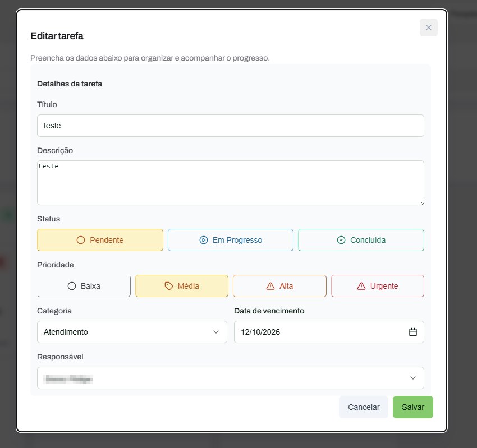Click the "Preencha os dados abaixo" subtitle text
The height and width of the screenshot is (448, 477).
(x=150, y=58)
